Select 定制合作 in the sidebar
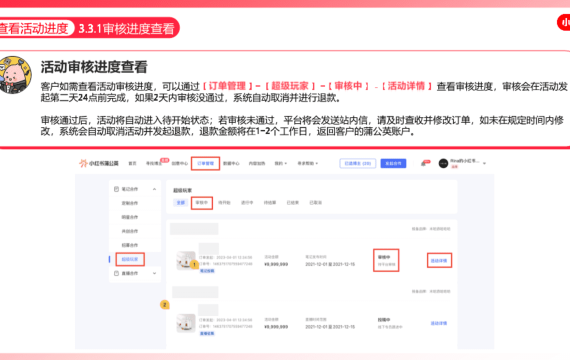The image size is (570, 360). [130, 203]
